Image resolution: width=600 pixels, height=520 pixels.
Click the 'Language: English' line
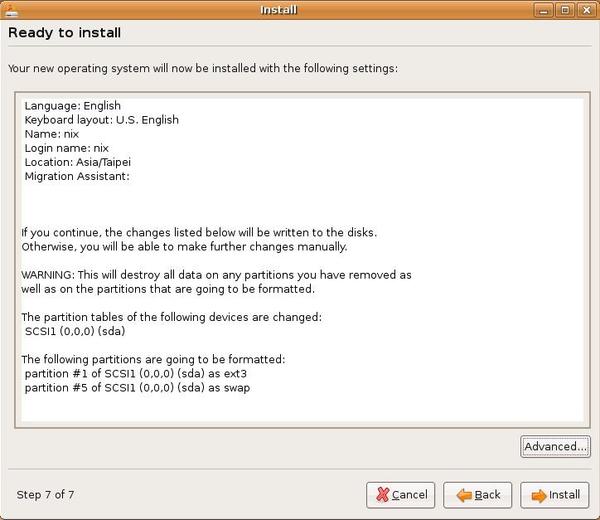pyautogui.click(x=73, y=106)
